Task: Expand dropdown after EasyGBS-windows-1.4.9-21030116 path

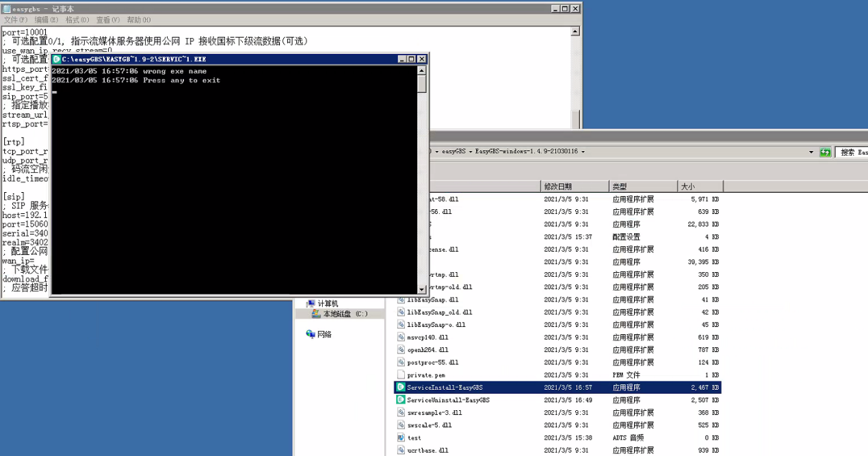Action: click(x=583, y=152)
